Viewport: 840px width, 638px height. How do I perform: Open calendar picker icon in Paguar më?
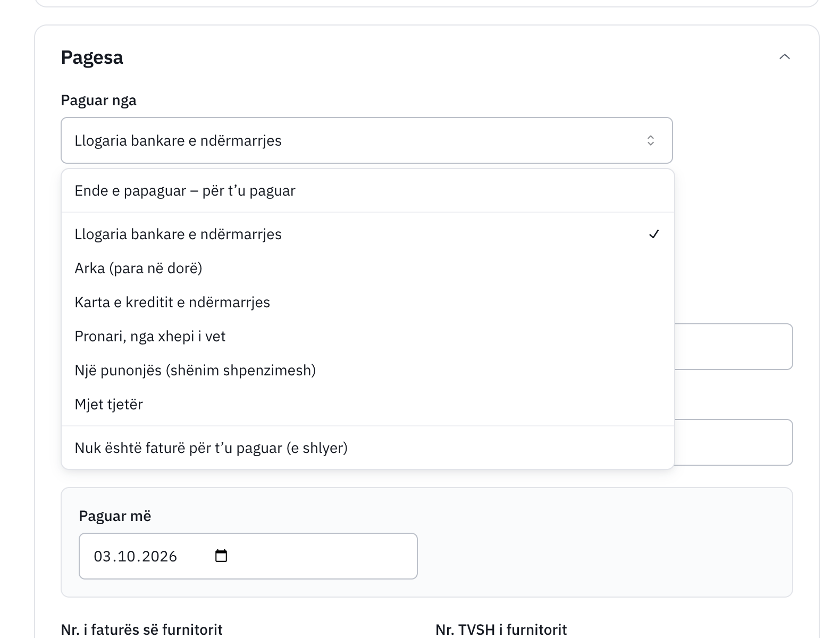221,556
